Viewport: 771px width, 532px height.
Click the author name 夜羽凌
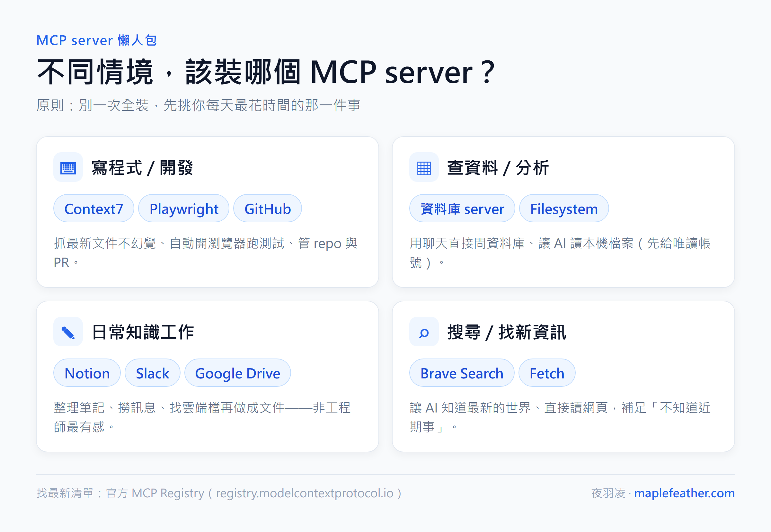[608, 493]
